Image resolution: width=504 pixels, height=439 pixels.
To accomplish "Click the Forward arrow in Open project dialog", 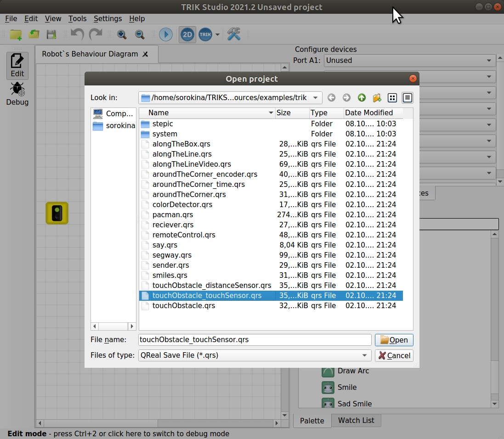I will coord(346,98).
